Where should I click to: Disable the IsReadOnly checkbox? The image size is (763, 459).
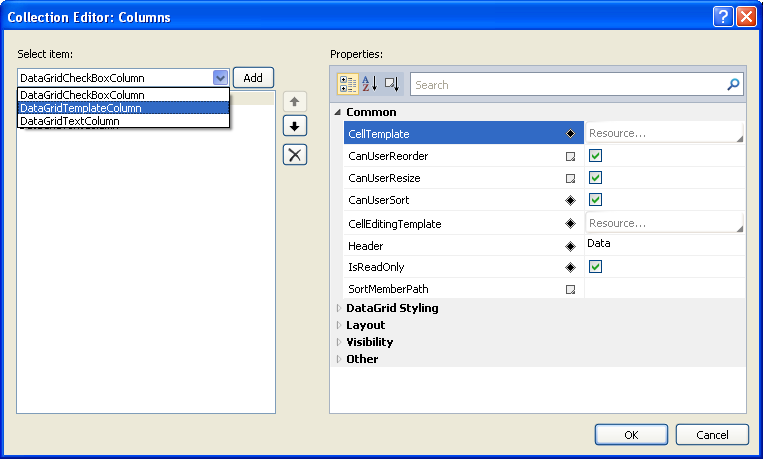pos(595,267)
